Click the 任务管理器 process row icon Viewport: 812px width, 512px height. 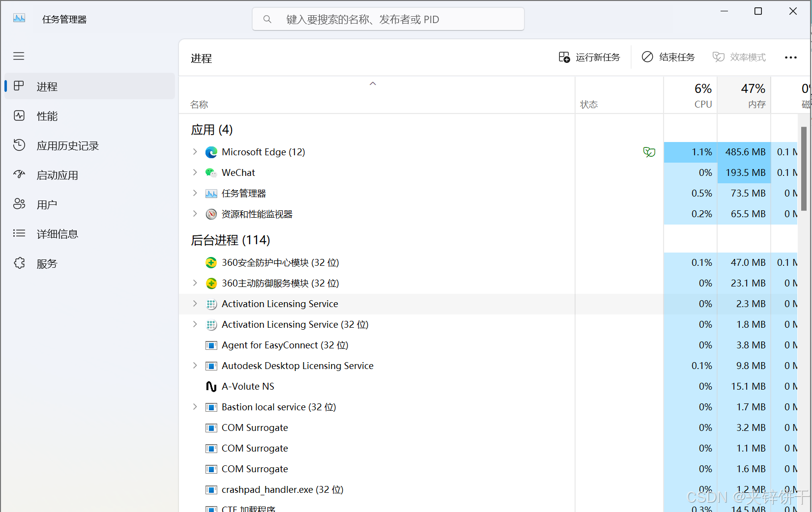click(x=211, y=194)
